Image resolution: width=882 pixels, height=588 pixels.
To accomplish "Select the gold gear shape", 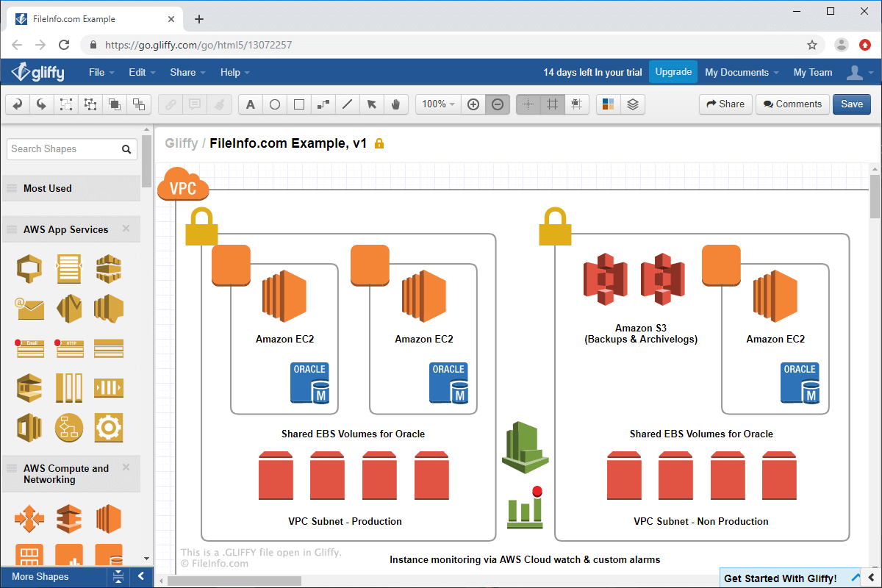I will click(x=108, y=427).
